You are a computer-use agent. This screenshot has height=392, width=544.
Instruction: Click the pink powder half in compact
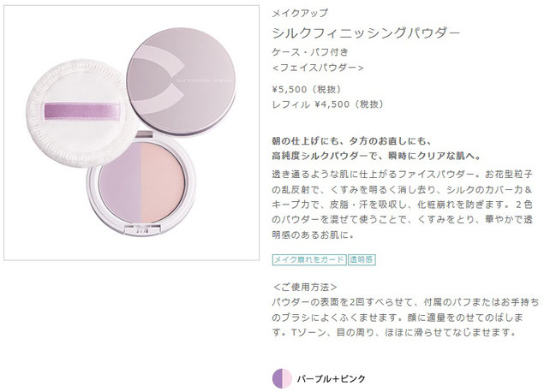tap(163, 182)
